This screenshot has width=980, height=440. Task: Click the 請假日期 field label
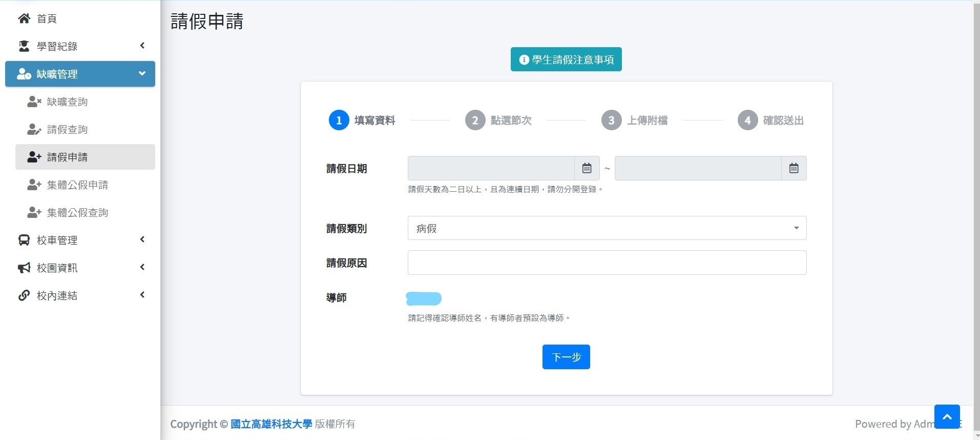(x=347, y=169)
